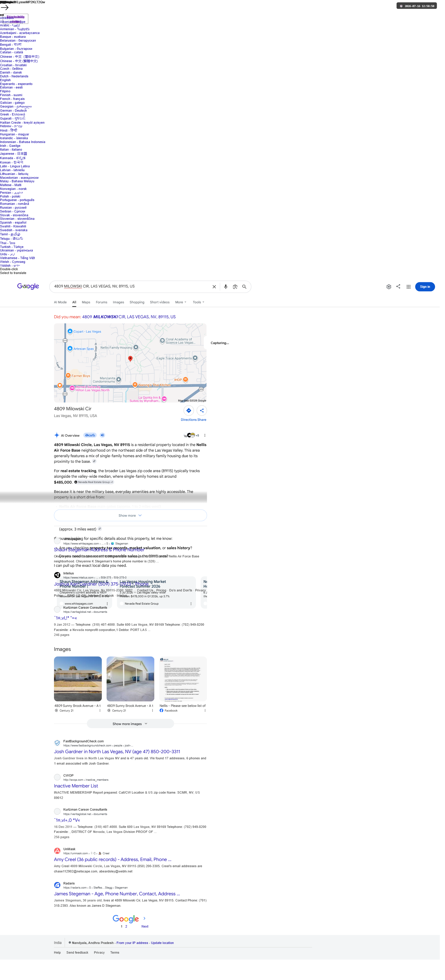The width and height of the screenshot is (445, 980).
Task: Click the IHOP marker on the map
Action: click(x=188, y=384)
